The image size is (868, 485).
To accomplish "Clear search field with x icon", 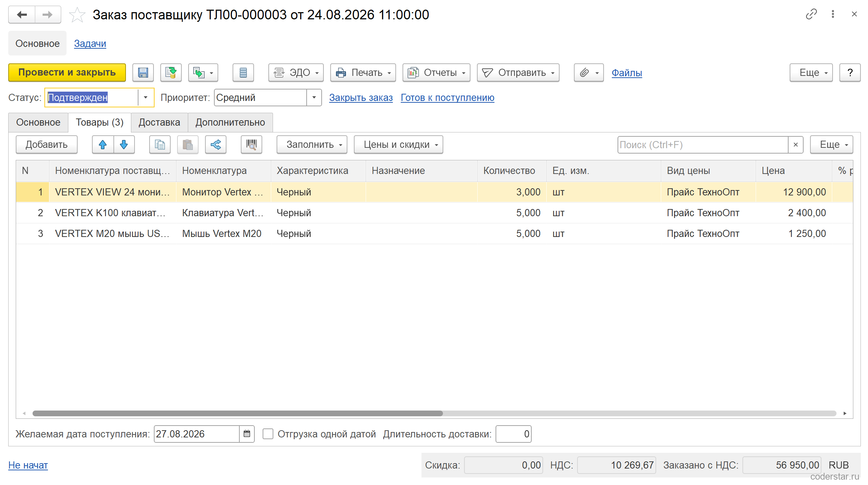I will point(796,145).
